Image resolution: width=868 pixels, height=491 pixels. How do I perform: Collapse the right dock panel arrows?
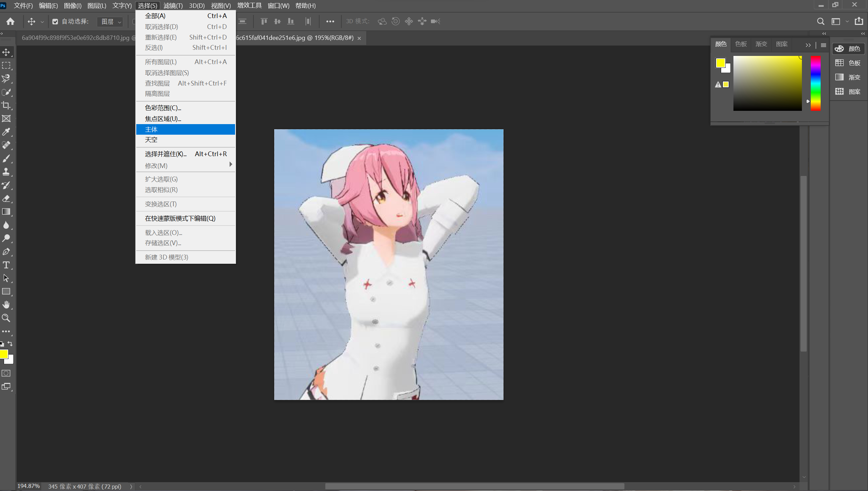(863, 33)
